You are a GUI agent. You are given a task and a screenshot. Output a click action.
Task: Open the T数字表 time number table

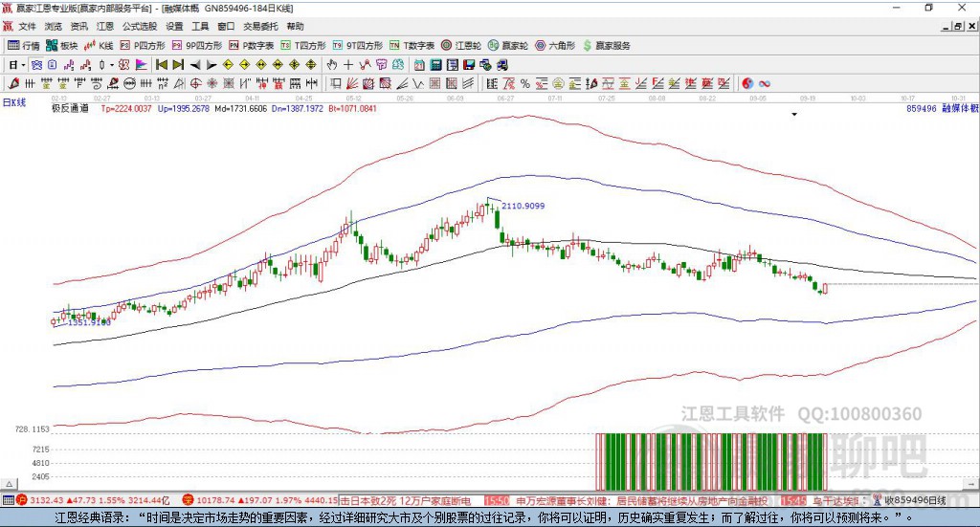click(x=412, y=46)
